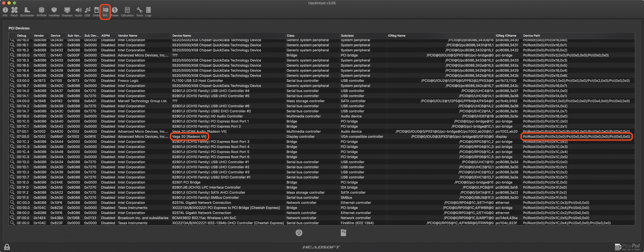Viewport: 644px width, 252px height.
Task: Click magnifier icon in row 03:00.0
Action: (12, 80)
